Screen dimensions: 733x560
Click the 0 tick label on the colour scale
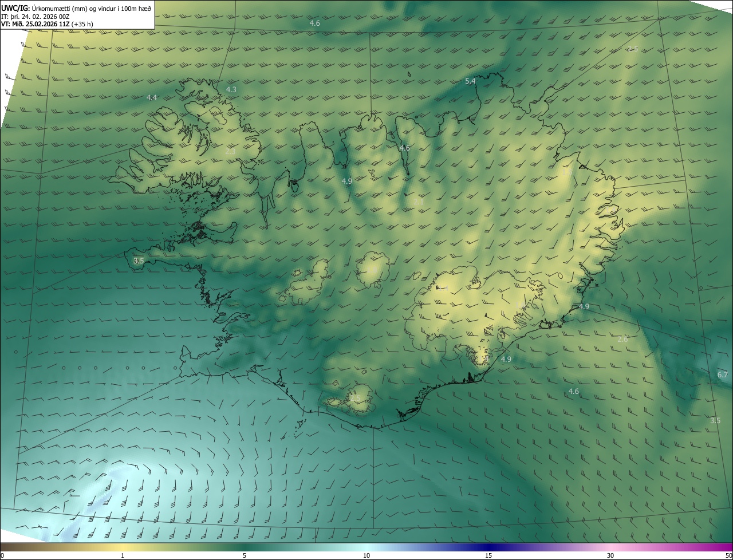click(x=2, y=556)
